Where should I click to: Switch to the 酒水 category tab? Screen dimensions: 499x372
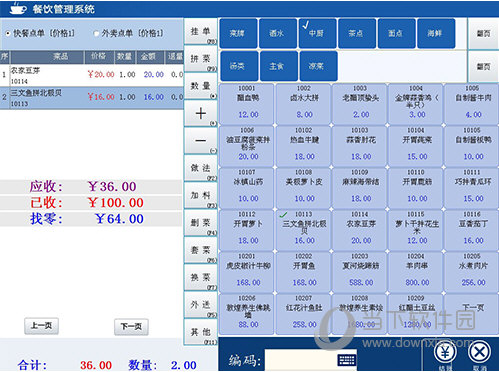click(x=278, y=33)
